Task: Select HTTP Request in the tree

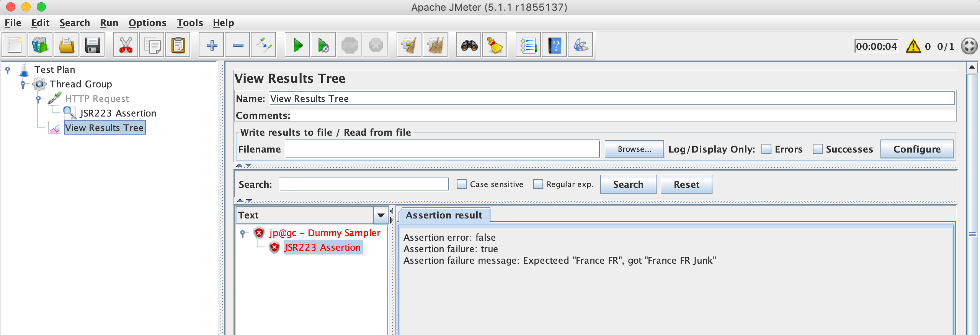Action: pyautogui.click(x=97, y=99)
